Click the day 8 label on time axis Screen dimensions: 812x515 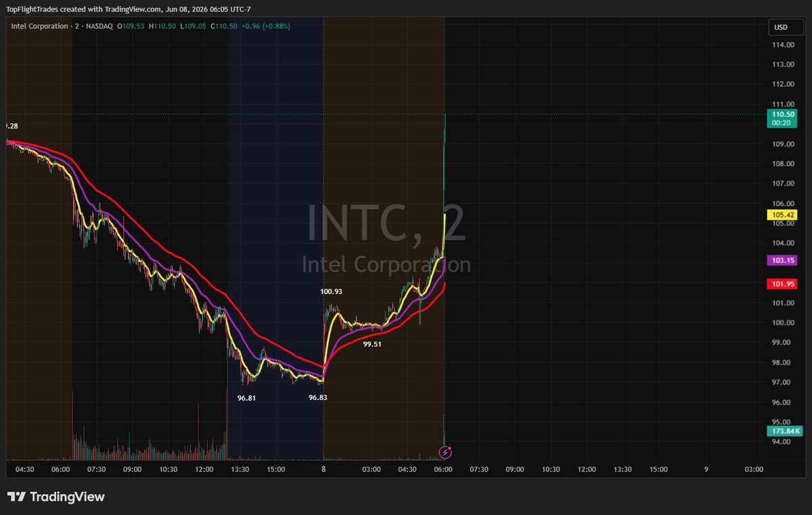click(323, 469)
